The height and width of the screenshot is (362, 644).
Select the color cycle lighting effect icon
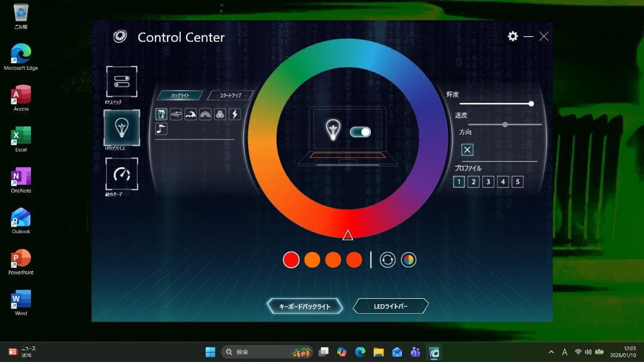219,114
